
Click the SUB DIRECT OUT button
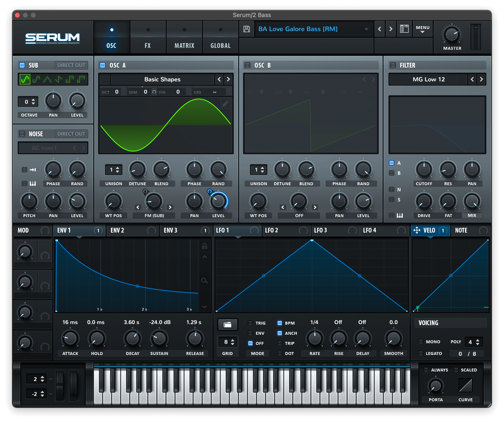pyautogui.click(x=71, y=65)
